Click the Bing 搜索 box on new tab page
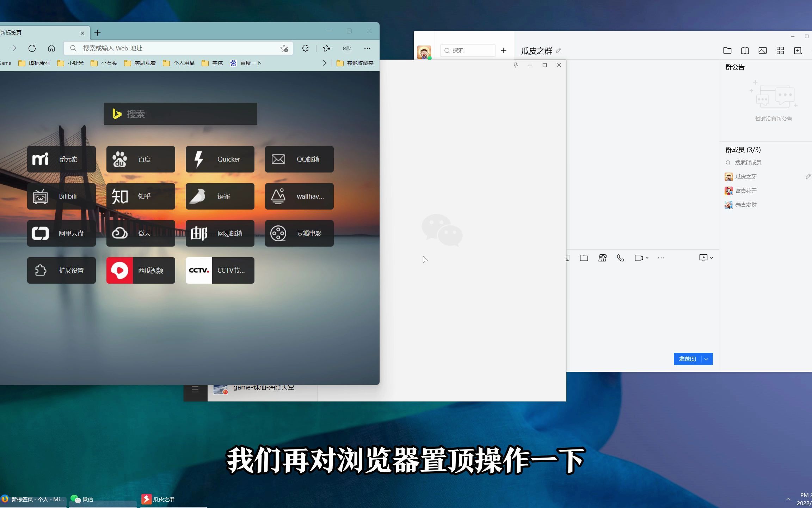Screen dimensions: 812x508 click(x=180, y=114)
